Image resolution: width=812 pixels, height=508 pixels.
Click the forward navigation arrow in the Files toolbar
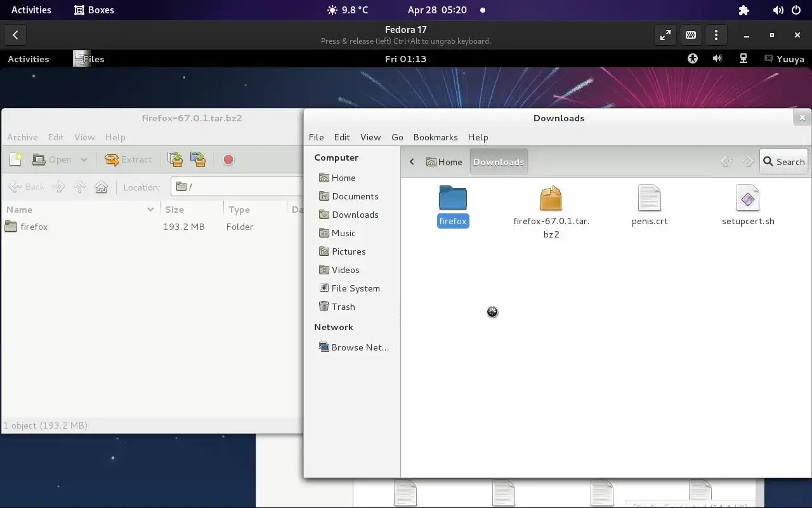(749, 162)
